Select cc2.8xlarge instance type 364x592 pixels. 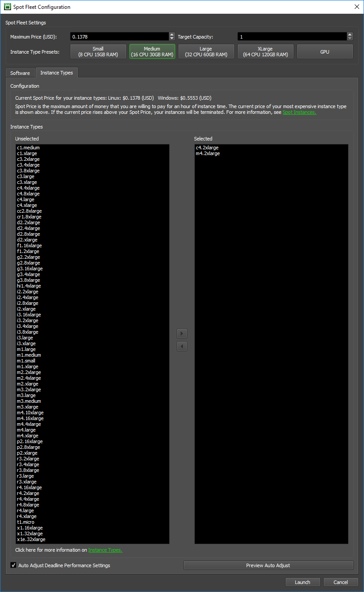tap(93, 211)
